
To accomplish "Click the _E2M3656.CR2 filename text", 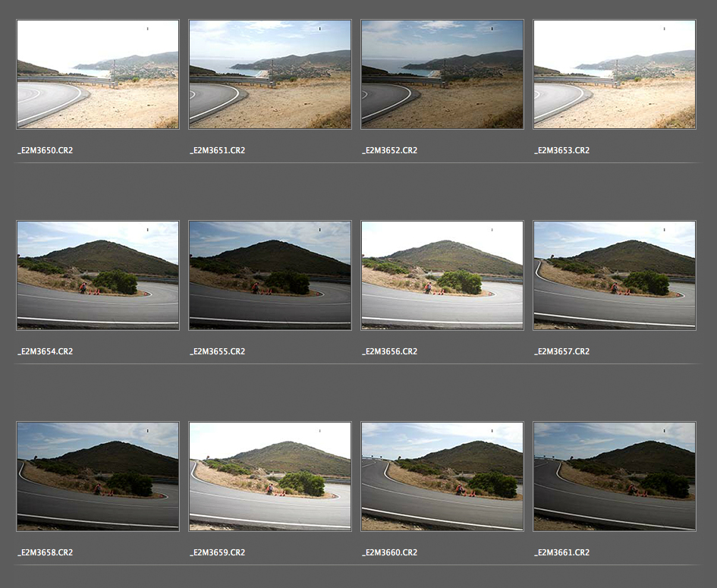I will pyautogui.click(x=389, y=352).
